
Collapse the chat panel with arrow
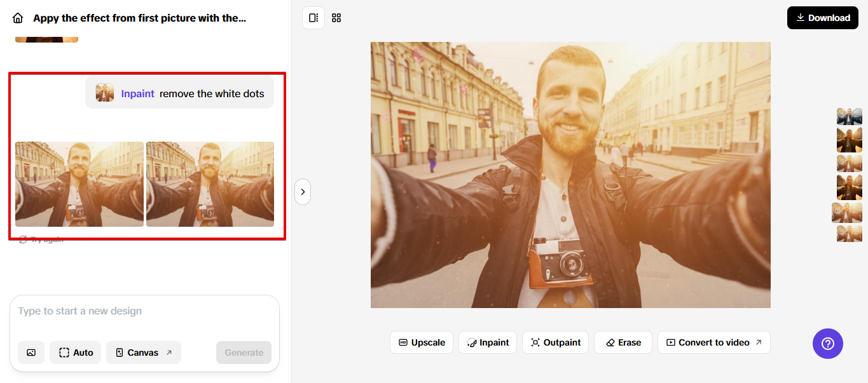[x=303, y=192]
